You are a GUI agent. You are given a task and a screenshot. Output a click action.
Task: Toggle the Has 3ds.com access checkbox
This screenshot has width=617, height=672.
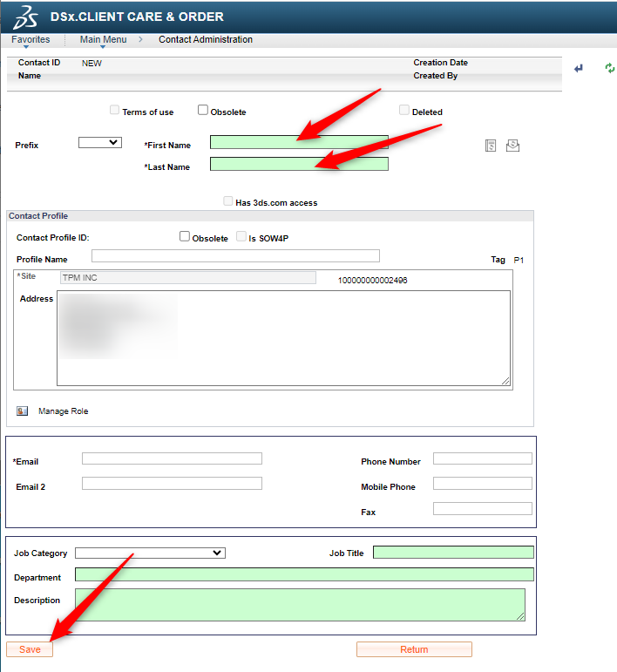coord(227,201)
